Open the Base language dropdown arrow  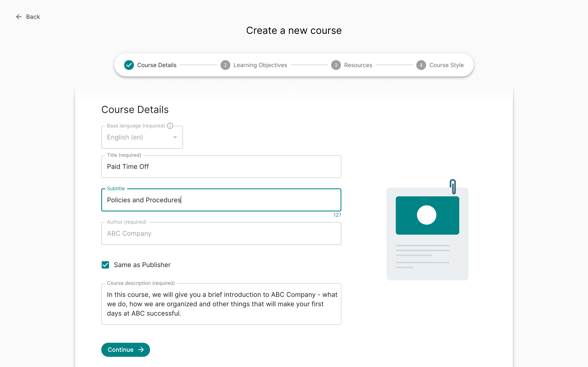pyautogui.click(x=175, y=137)
